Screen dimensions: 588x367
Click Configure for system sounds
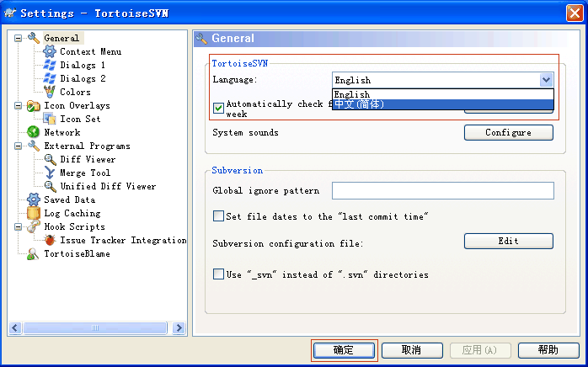click(509, 132)
